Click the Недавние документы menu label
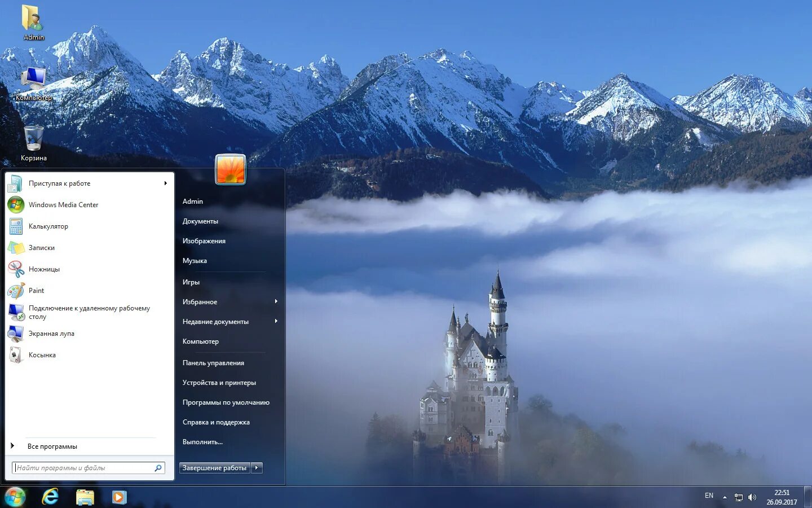 click(215, 322)
